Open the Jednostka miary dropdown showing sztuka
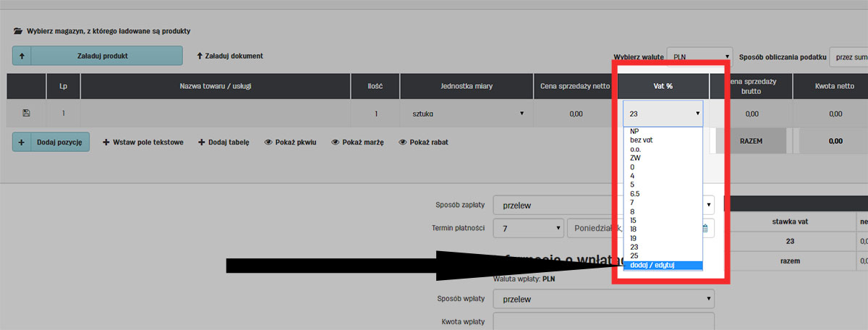The height and width of the screenshot is (330, 868). (463, 114)
